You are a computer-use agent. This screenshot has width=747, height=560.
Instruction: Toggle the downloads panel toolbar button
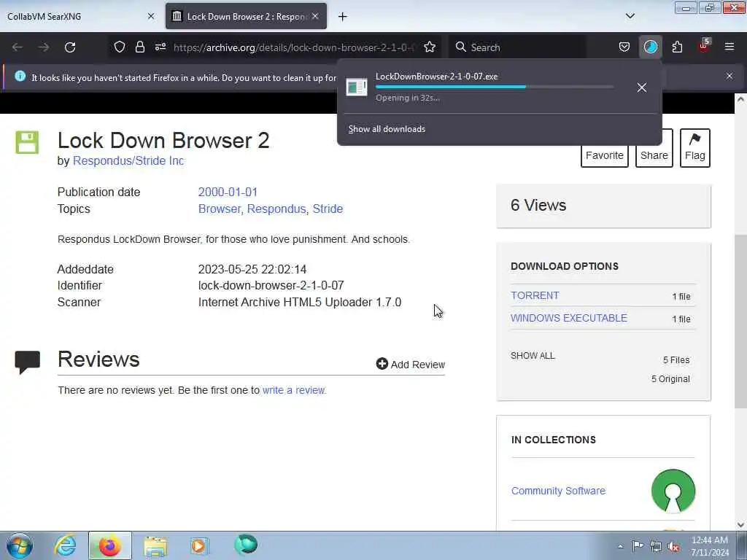(x=650, y=47)
